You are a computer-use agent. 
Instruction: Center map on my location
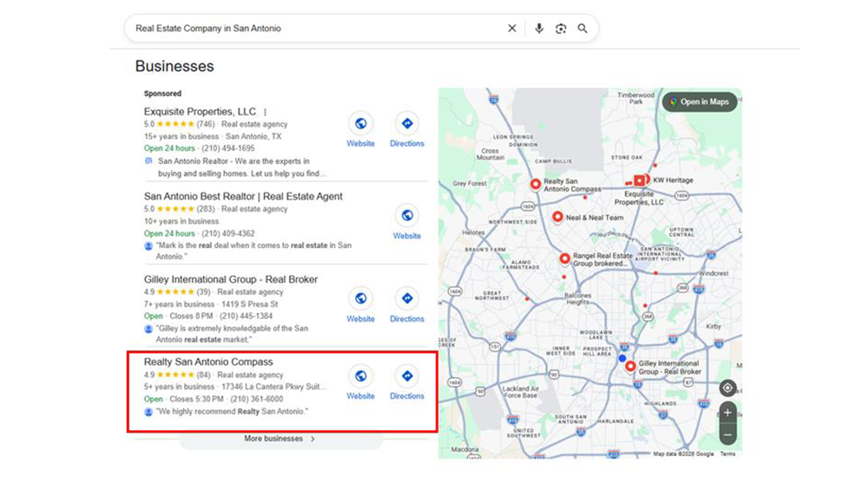click(x=727, y=389)
